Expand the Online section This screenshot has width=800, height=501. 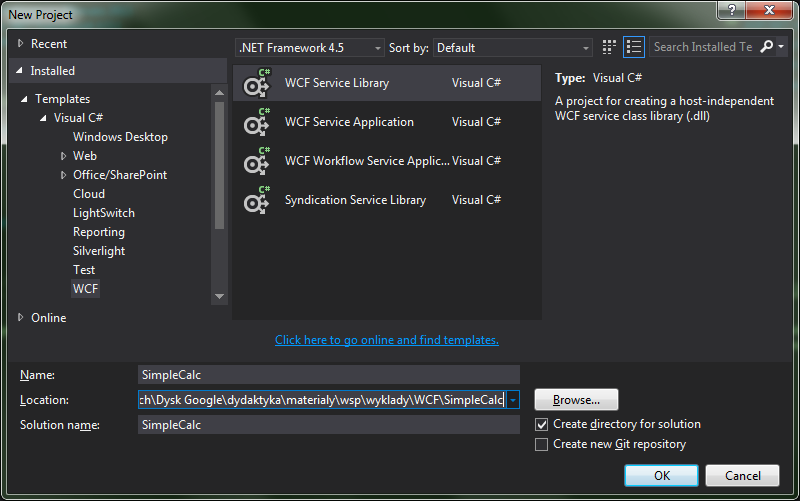point(20,318)
